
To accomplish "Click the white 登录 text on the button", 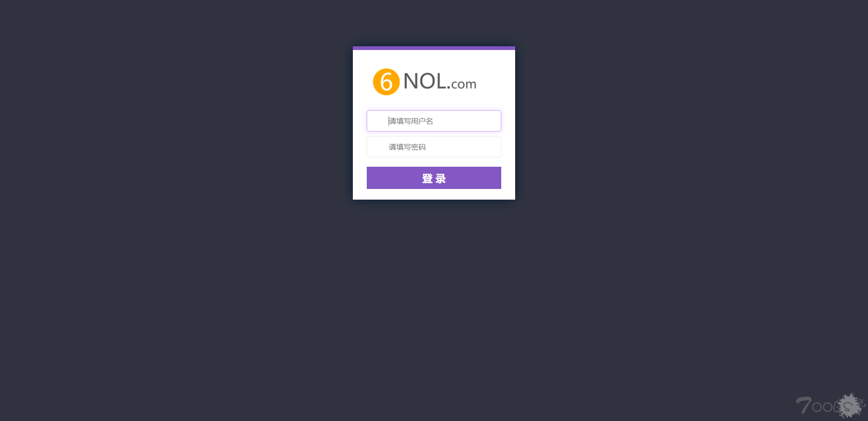I will (434, 178).
